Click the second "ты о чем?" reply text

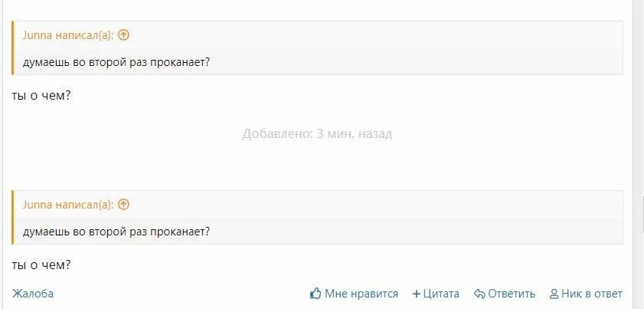42,265
